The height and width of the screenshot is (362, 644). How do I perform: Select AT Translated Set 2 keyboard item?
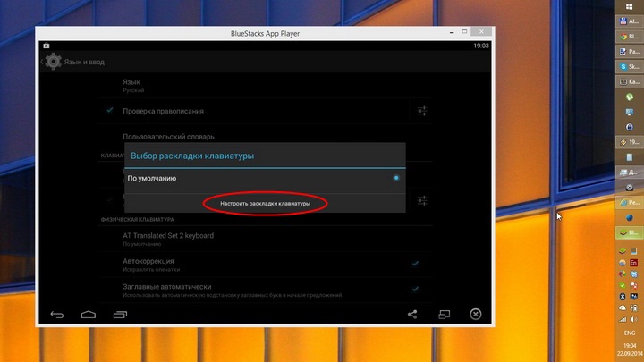167,239
